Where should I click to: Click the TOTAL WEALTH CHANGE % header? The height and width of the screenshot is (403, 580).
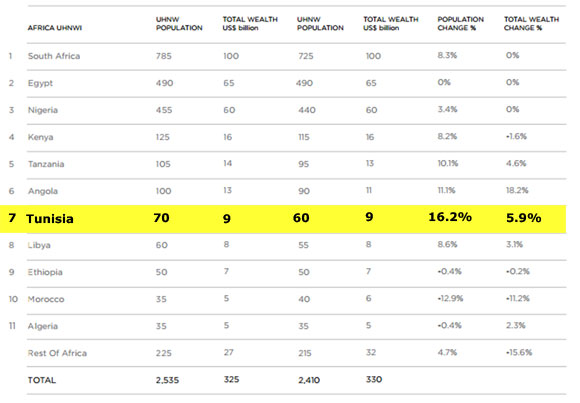[x=532, y=24]
